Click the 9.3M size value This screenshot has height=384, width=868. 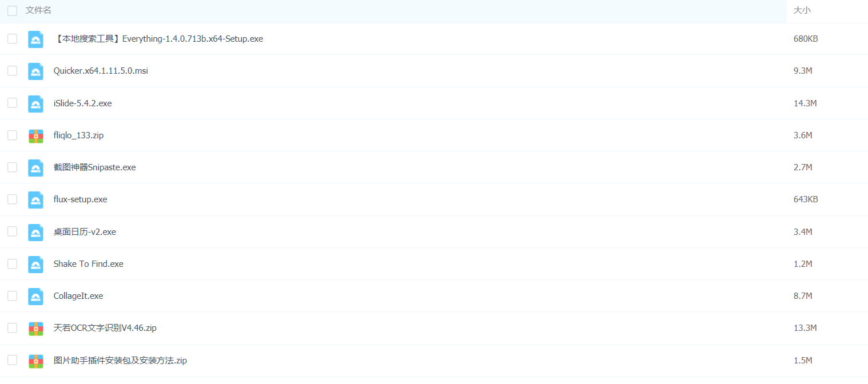pos(803,71)
